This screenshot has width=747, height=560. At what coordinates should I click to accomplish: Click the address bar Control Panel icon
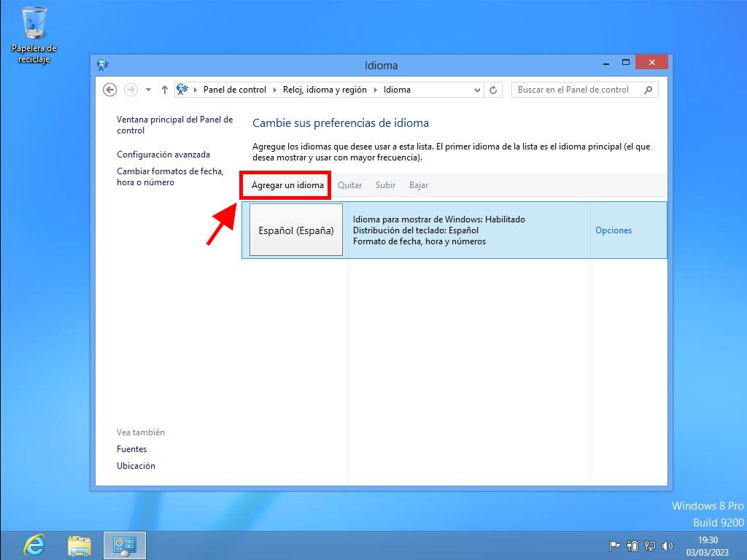coord(182,90)
